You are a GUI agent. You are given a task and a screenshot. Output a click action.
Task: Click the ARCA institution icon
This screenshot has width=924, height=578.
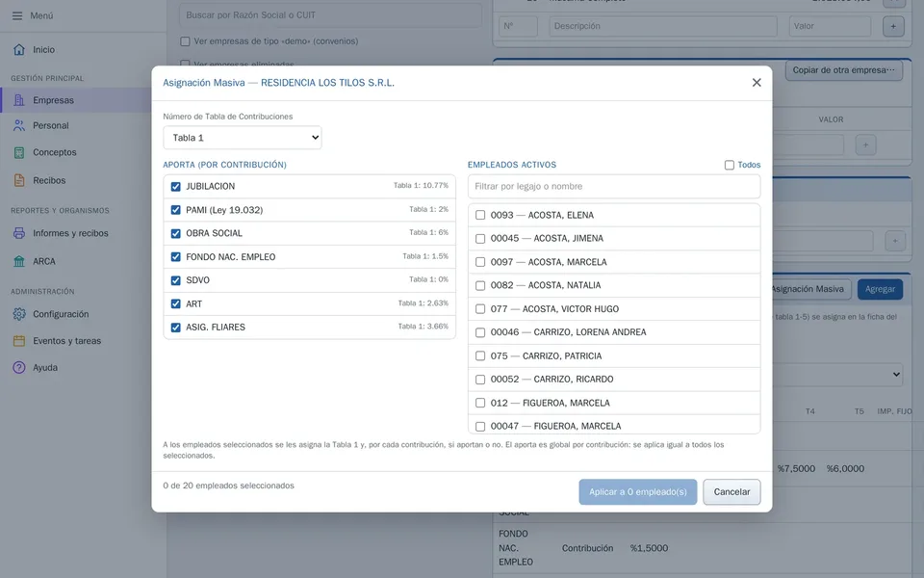pos(19,261)
